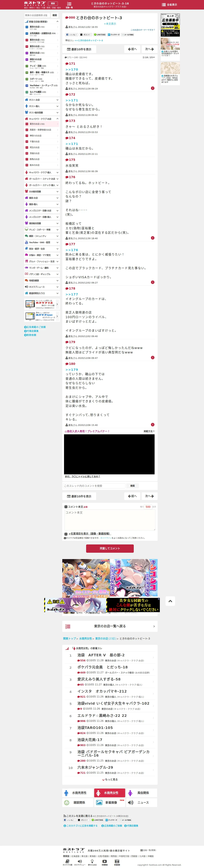Expand the ホスト-個人 sidebar category
Viewport: 204px width, 868px height.
[x=42, y=106]
